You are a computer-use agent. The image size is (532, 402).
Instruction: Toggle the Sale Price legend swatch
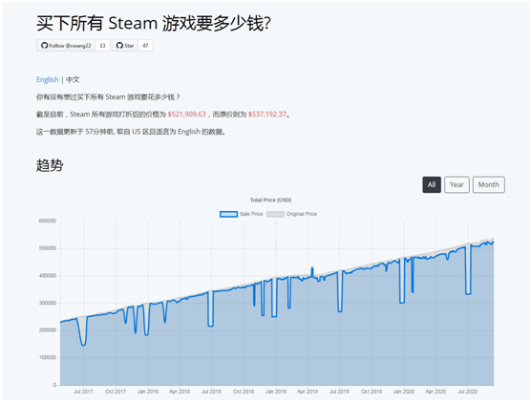228,214
